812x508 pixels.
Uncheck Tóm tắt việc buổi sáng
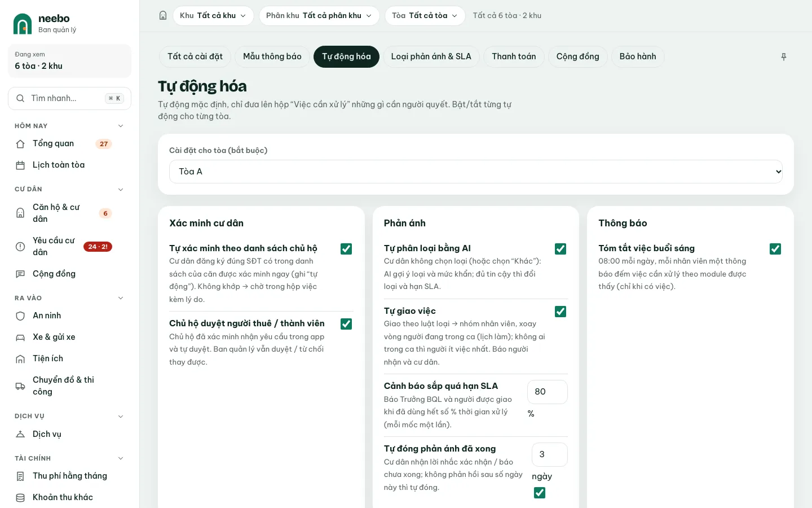[775, 249]
